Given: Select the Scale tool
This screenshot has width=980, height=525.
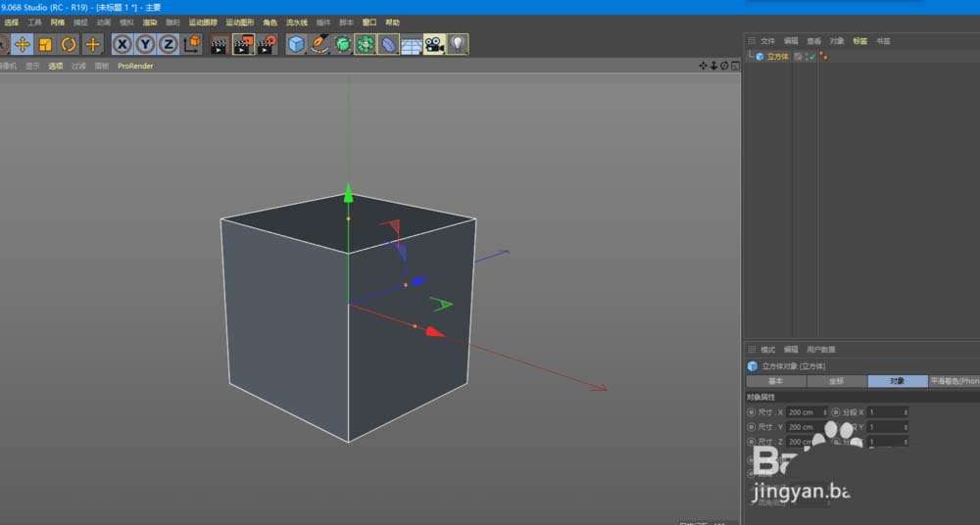Looking at the screenshot, I should click(x=45, y=44).
